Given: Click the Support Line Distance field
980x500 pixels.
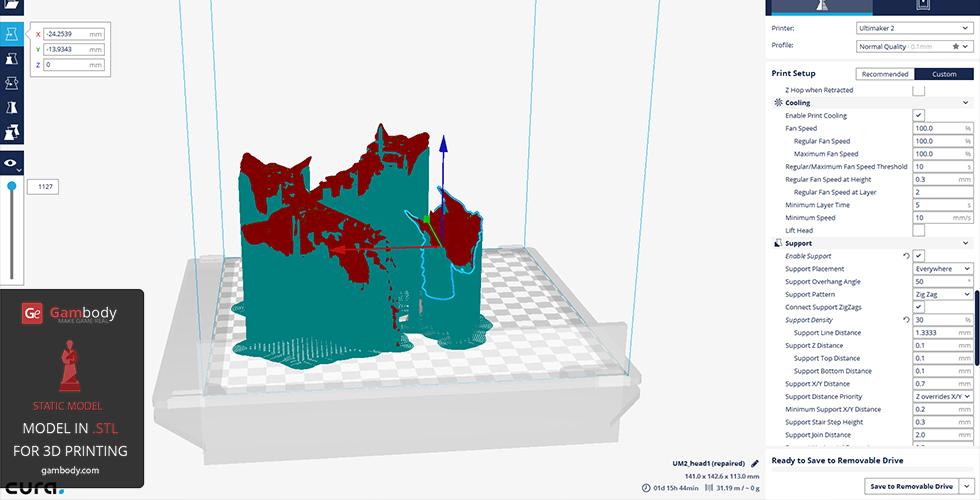Looking at the screenshot, I should (942, 332).
